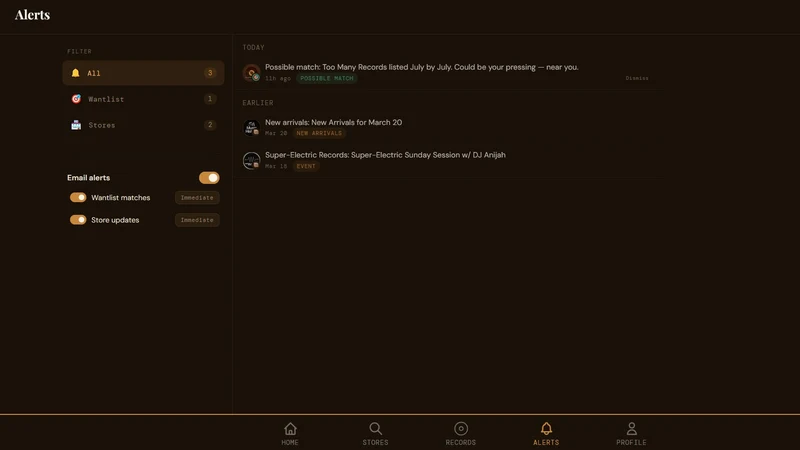Open the Stores search icon in bottom navigation
This screenshot has width=800, height=450.
(376, 429)
